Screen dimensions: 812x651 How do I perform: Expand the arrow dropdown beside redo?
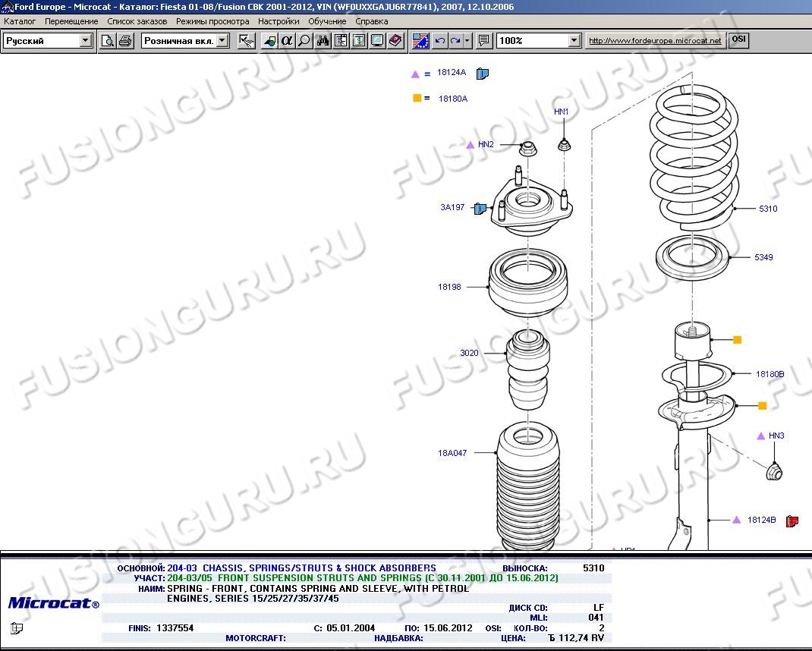point(467,40)
